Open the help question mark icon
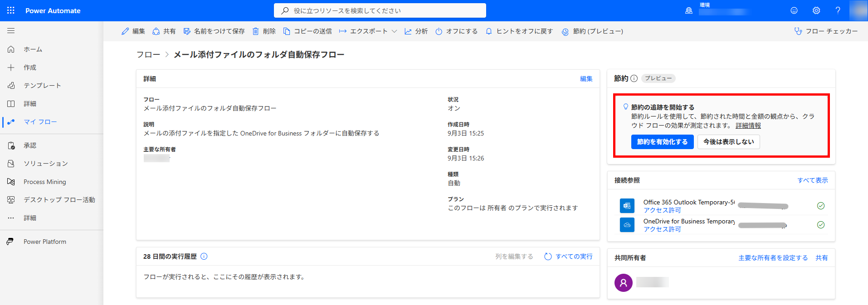Viewport: 868px width, 305px height. [x=838, y=10]
